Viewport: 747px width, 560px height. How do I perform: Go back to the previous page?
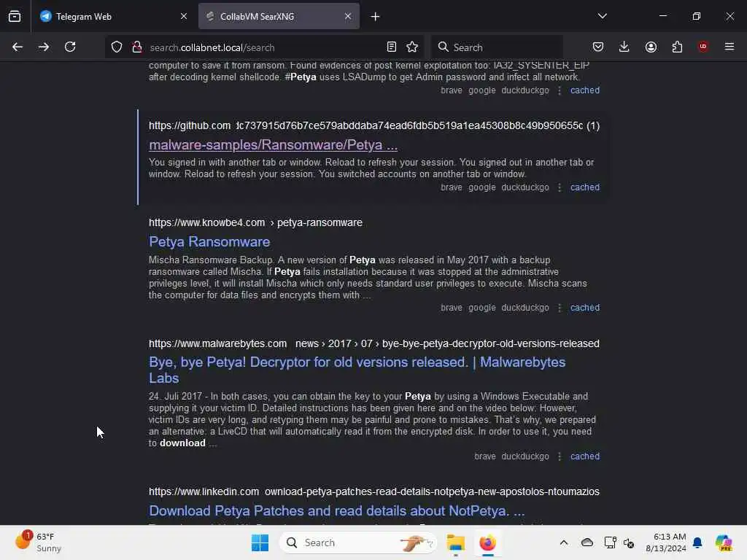pos(18,47)
